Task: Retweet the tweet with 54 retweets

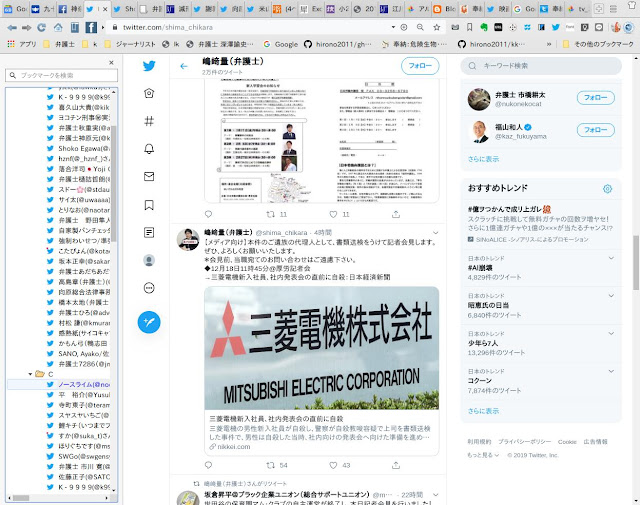Action: click(270, 465)
